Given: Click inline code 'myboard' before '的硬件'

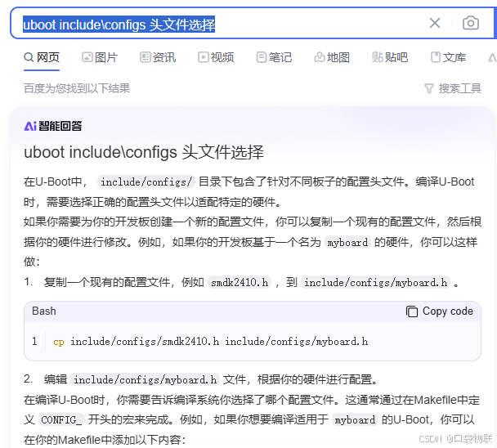Looking at the screenshot, I should click(347, 243).
